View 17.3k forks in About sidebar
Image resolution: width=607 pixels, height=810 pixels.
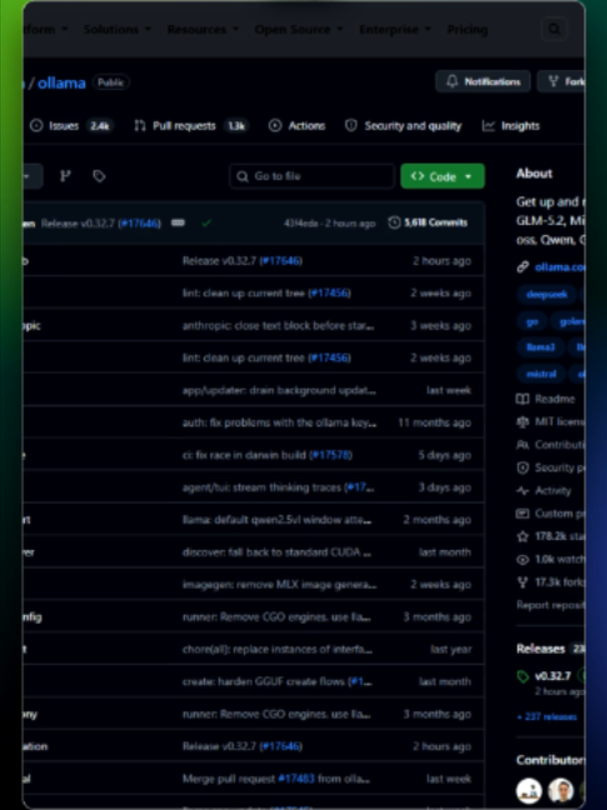pos(551,582)
